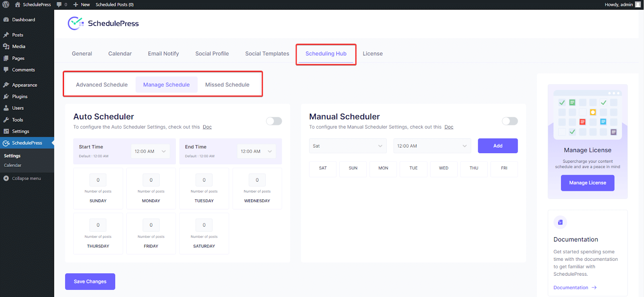Viewport: 644px width, 297px height.
Task: Click the Tools wrench icon in sidebar
Action: pyautogui.click(x=6, y=120)
